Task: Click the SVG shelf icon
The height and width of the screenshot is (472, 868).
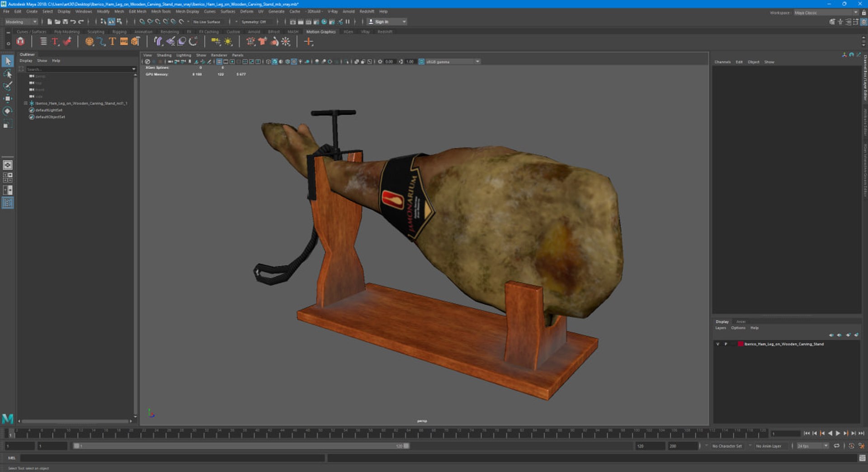Action: coord(124,42)
